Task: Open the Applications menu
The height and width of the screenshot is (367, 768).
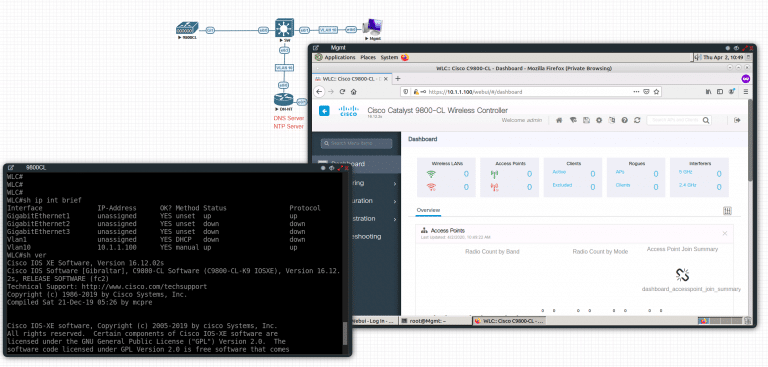Action: click(339, 57)
